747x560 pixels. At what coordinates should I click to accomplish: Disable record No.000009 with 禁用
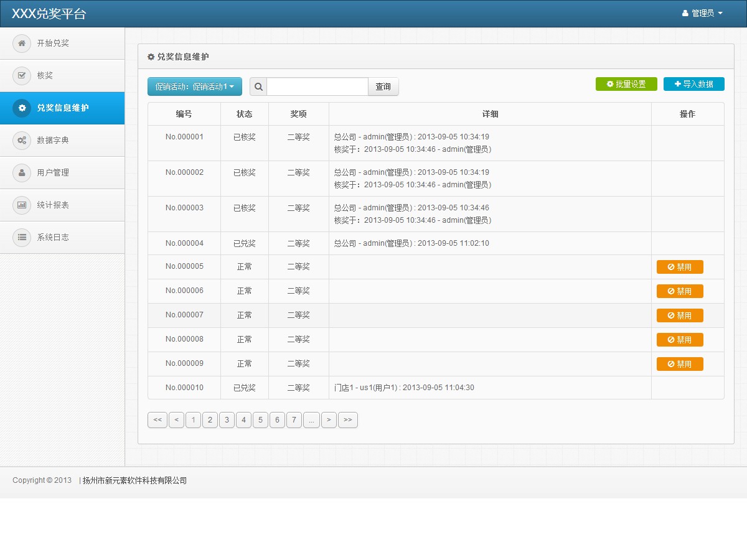680,364
